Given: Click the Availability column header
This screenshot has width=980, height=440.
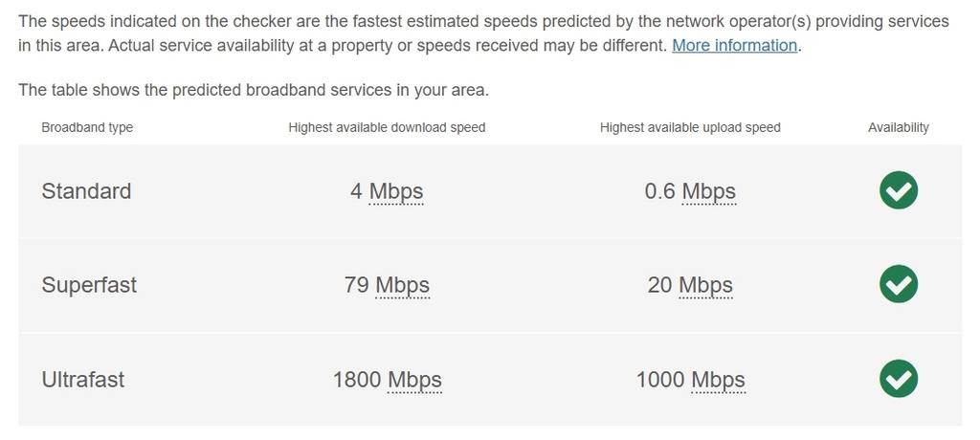Looking at the screenshot, I should pos(898,127).
